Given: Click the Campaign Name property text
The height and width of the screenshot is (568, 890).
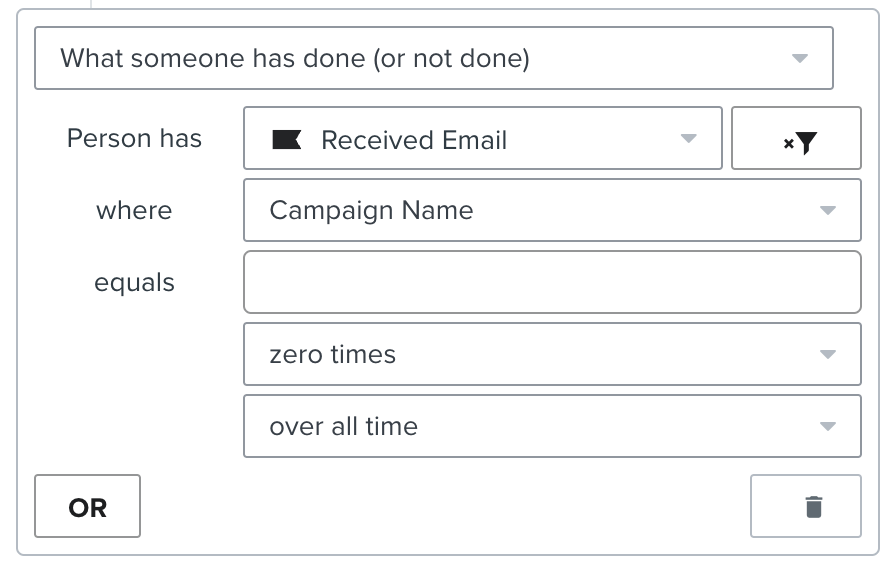Looking at the screenshot, I should coord(371,211).
